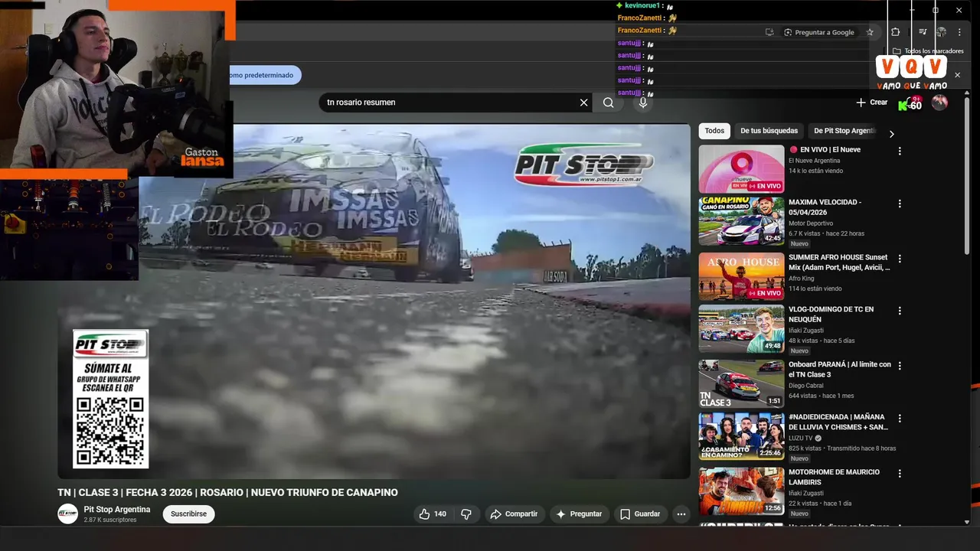The image size is (980, 551).
Task: Open the media control playlist icon
Action: [x=923, y=32]
